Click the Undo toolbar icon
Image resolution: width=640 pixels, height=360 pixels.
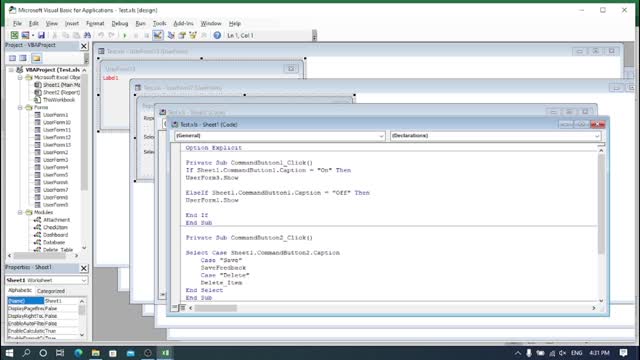coord(101,36)
